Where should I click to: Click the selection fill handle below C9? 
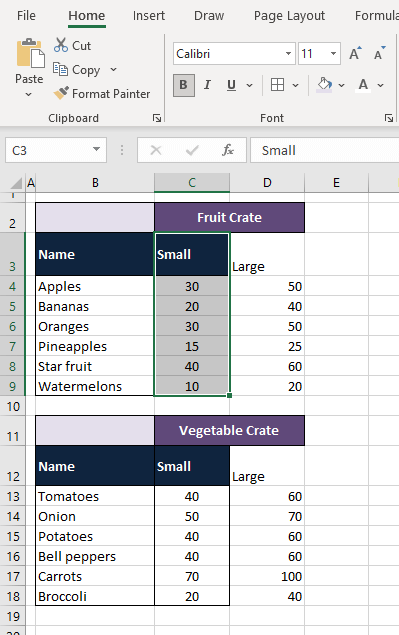click(230, 396)
